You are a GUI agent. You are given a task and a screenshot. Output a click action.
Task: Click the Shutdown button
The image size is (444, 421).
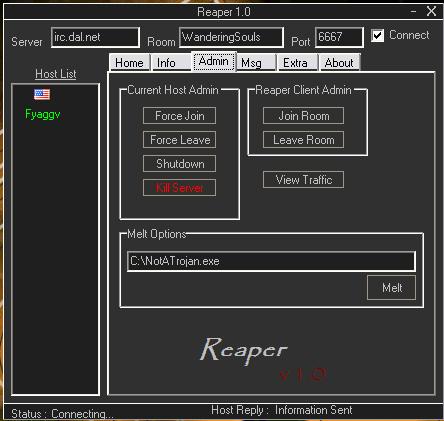tap(179, 164)
